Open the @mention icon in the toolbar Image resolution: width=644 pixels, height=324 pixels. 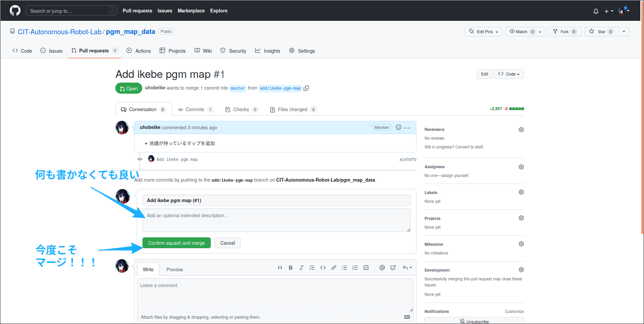pyautogui.click(x=382, y=268)
